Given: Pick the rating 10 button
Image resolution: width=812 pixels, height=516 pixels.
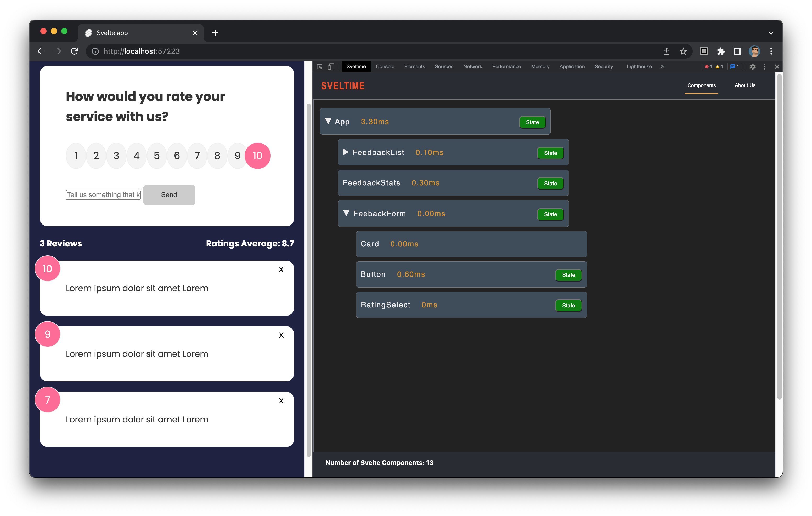Looking at the screenshot, I should click(257, 156).
